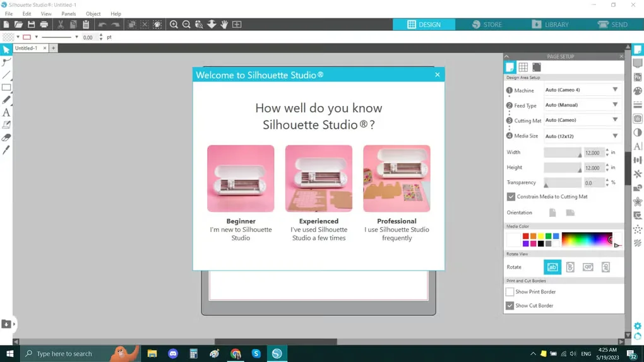The image size is (644, 362).
Task: Open the line color dropdown arrow
Action: point(36,37)
